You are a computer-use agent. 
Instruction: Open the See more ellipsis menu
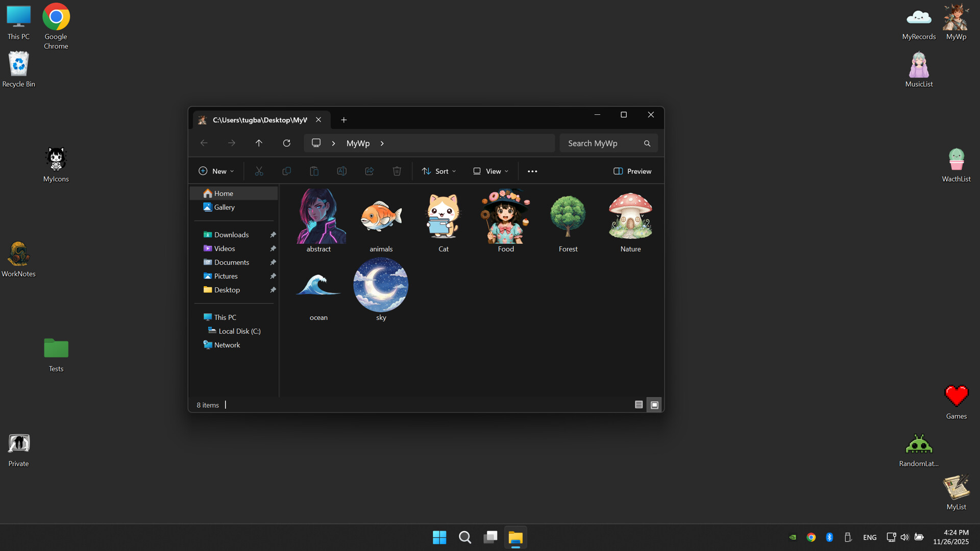coord(532,171)
